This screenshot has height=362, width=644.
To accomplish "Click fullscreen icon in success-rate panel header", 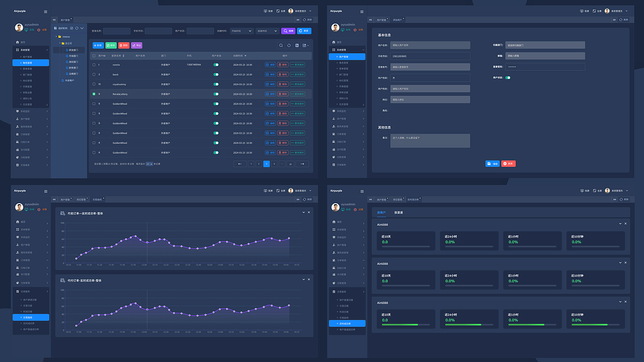I will [x=594, y=191].
